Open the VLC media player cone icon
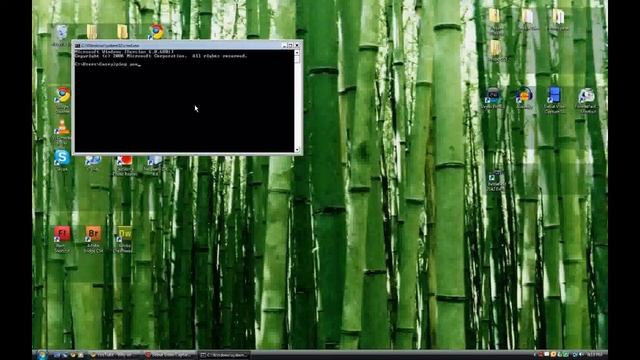640x360 pixels. (62, 127)
